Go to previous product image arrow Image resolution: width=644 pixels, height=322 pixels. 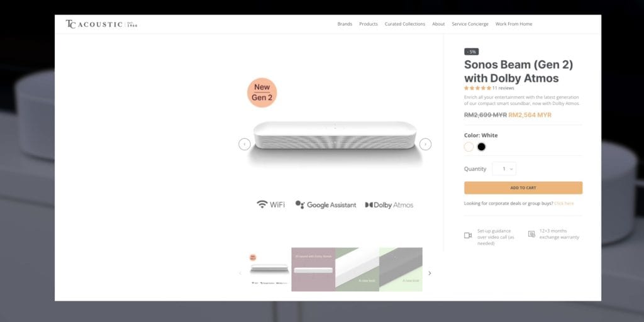click(245, 144)
